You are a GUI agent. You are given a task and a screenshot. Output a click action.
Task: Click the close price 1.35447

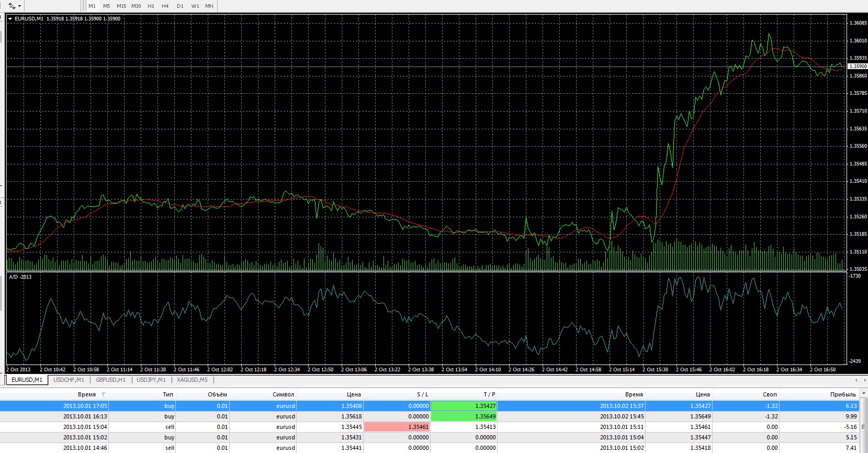701,437
